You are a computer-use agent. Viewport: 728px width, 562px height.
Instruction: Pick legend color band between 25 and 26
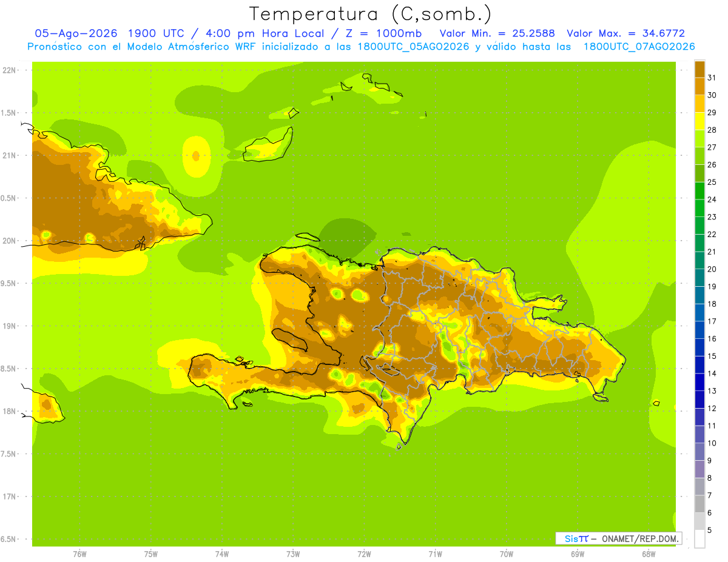[x=699, y=173]
